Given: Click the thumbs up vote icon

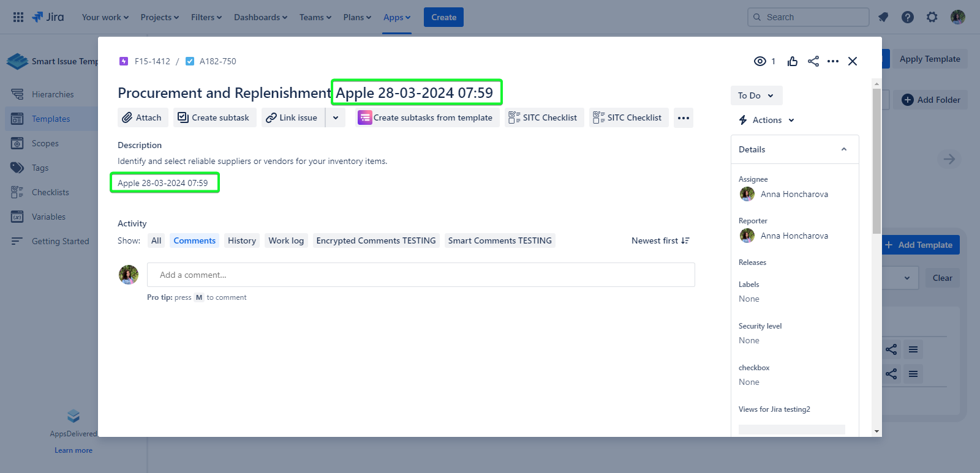Looking at the screenshot, I should pyautogui.click(x=793, y=61).
